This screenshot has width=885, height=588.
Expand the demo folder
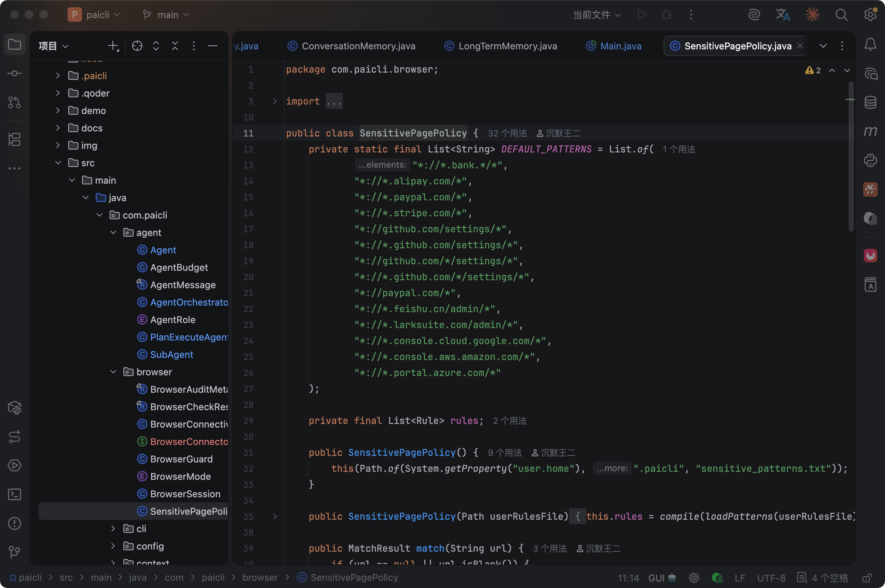coord(58,111)
